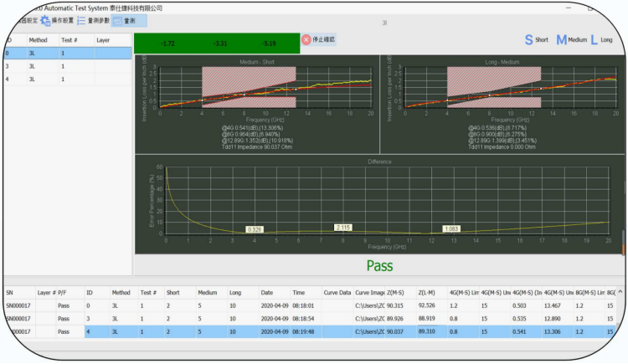Click the 89.310 Z(L-M) cell

[x=426, y=331]
